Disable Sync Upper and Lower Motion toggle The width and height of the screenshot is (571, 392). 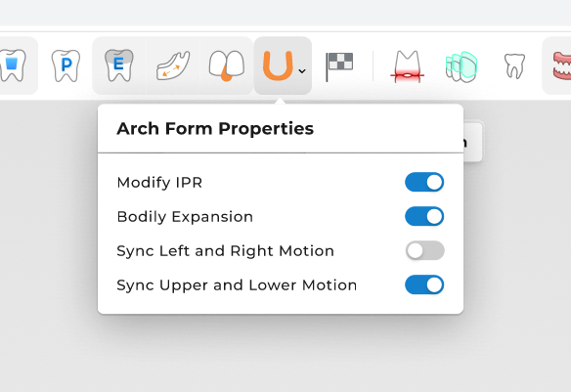(424, 284)
